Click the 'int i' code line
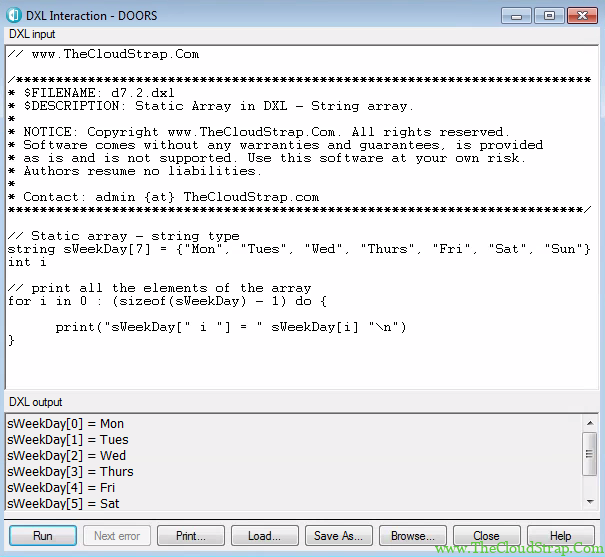This screenshot has width=605, height=557. [27, 262]
